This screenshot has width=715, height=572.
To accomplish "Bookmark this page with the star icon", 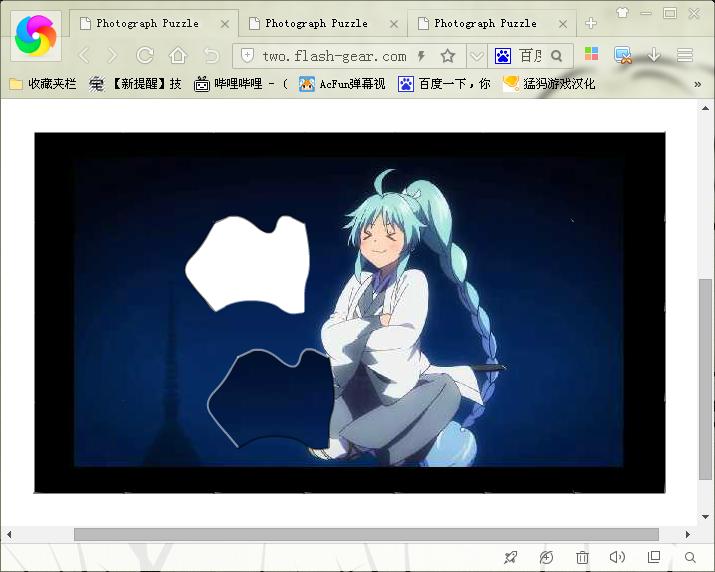I will pos(447,56).
